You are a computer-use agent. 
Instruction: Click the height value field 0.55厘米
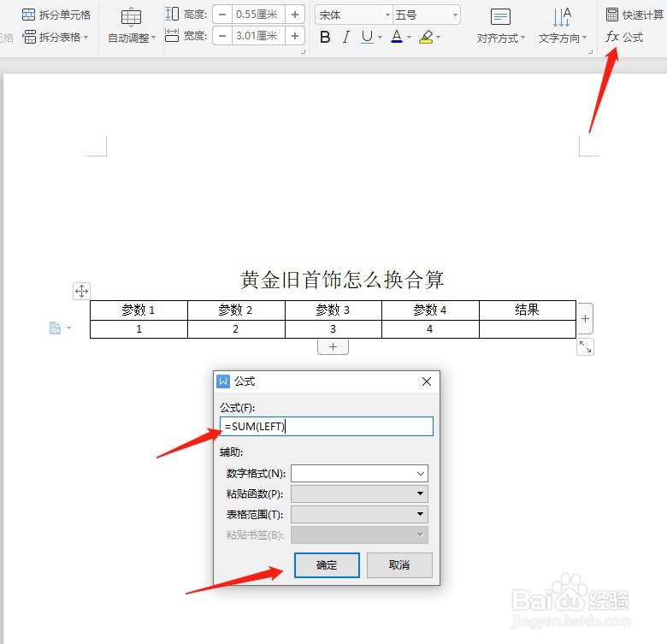[x=258, y=15]
